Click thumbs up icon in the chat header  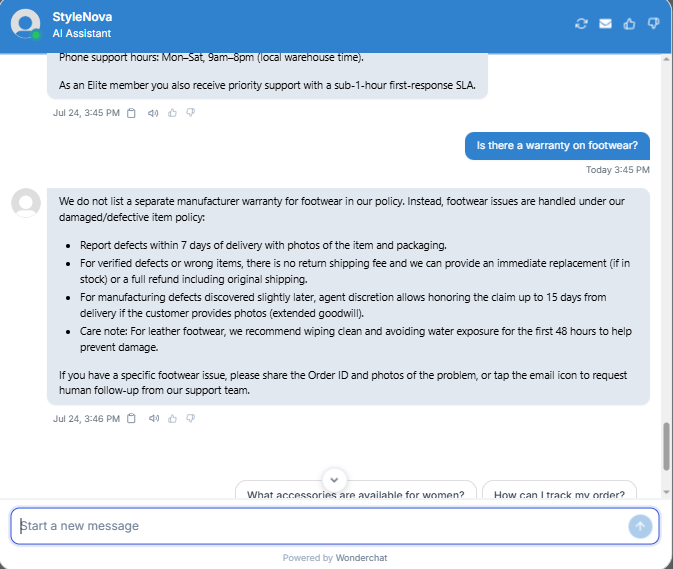click(x=629, y=24)
